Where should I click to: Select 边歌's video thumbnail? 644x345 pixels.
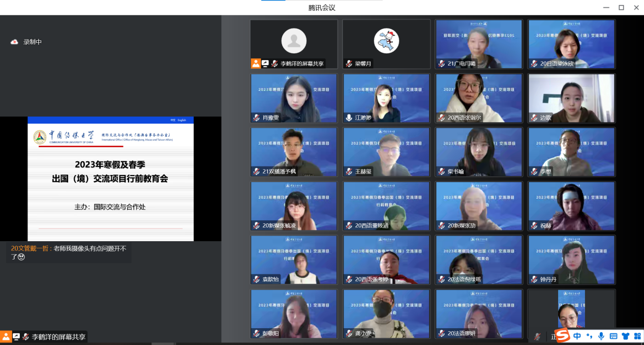571,98
